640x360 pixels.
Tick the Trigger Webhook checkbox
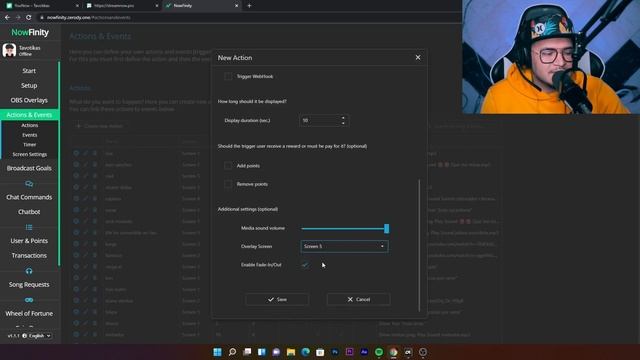[x=228, y=76]
